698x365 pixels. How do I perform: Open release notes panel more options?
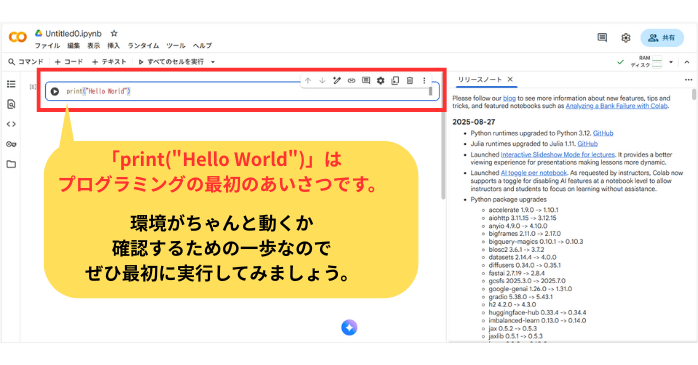(689, 80)
